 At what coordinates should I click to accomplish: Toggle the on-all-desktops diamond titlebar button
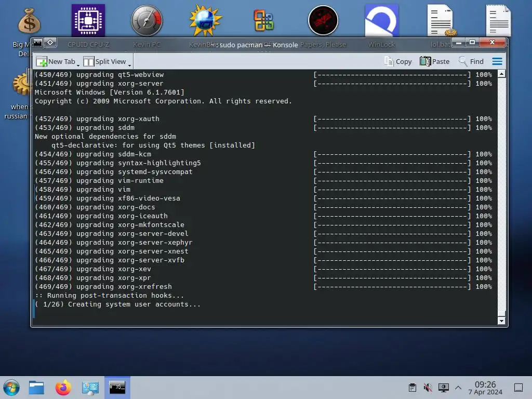point(50,43)
